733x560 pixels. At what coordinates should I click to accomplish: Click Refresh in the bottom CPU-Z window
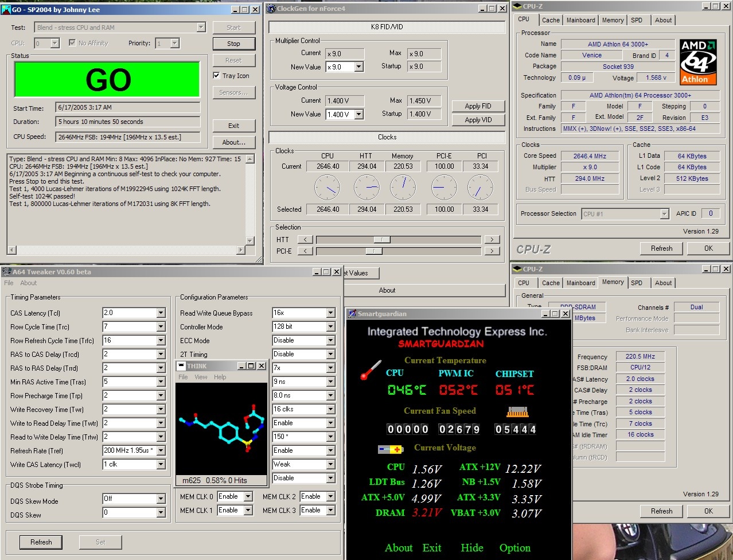click(662, 511)
